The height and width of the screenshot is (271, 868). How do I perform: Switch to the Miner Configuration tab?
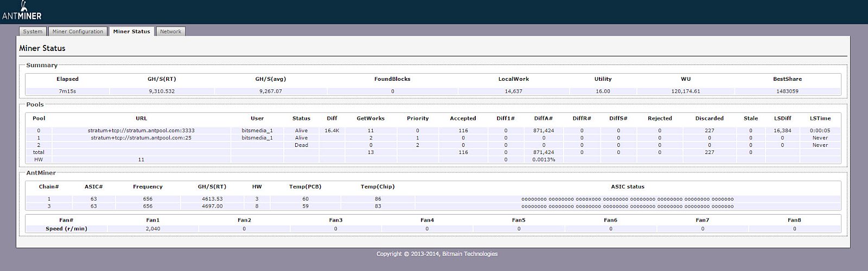[x=78, y=31]
